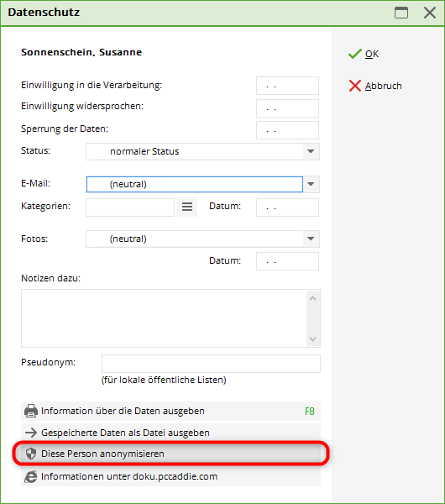445x504 pixels.
Task: Click the red X Abbruch icon
Action: [355, 86]
